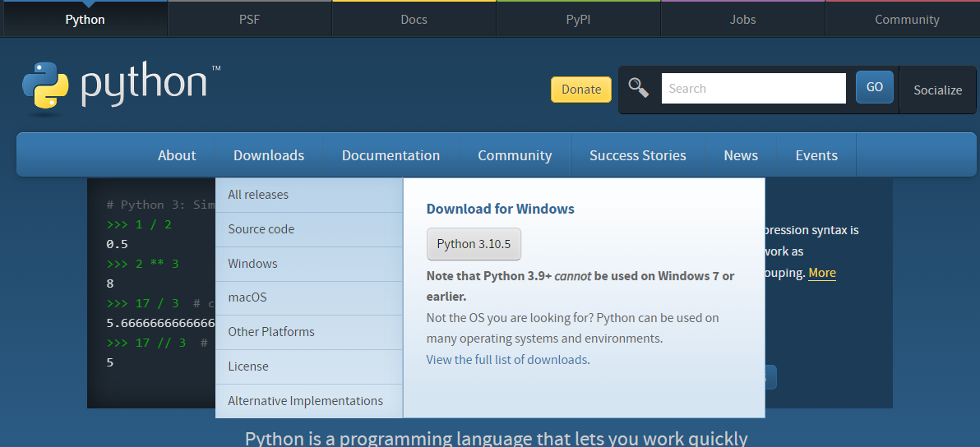This screenshot has width=980, height=447.
Task: Open the Socialize menu
Action: pyautogui.click(x=937, y=90)
